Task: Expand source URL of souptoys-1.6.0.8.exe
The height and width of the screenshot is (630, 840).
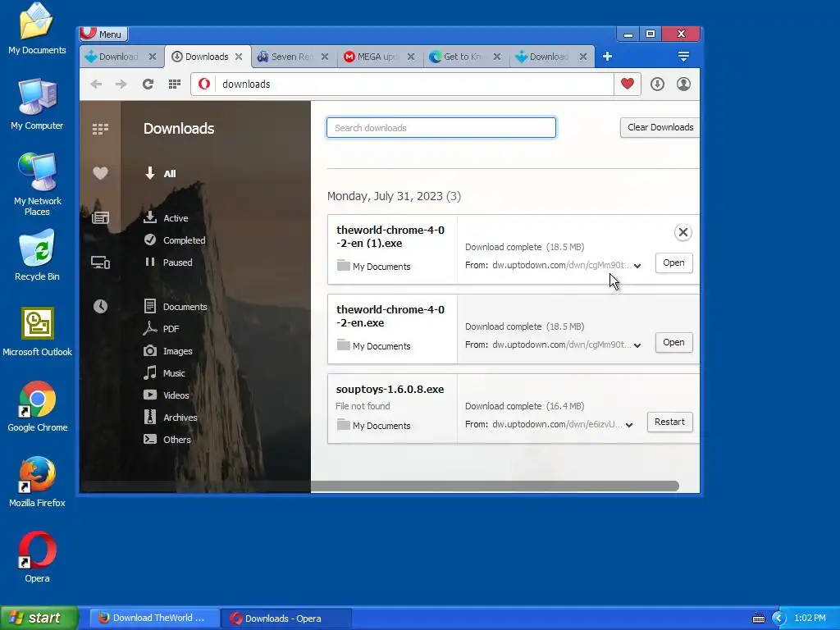Action: pyautogui.click(x=629, y=425)
